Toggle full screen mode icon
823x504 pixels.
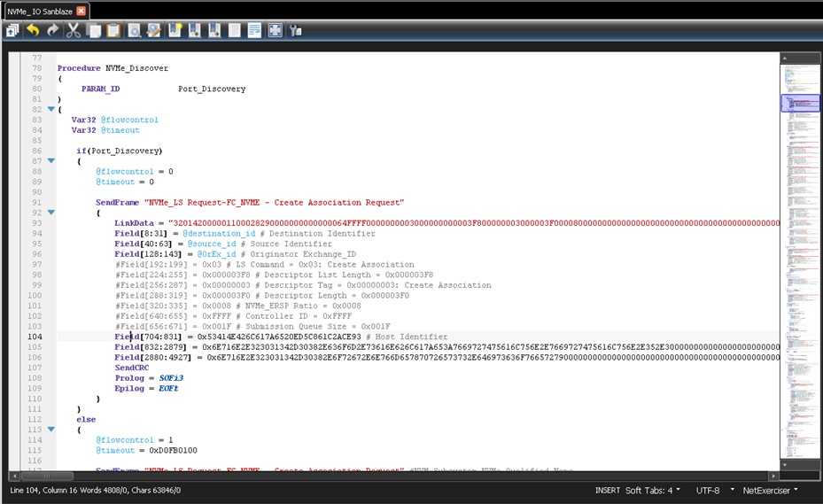[275, 30]
